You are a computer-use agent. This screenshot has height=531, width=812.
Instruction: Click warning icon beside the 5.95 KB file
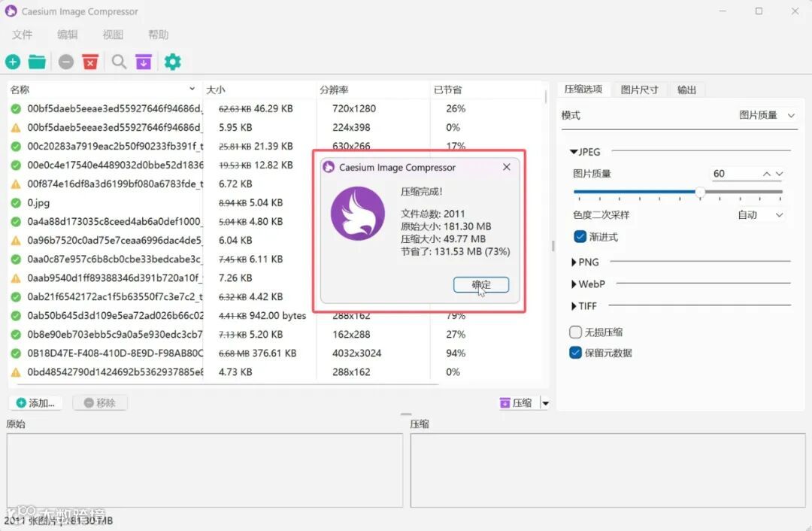16,127
